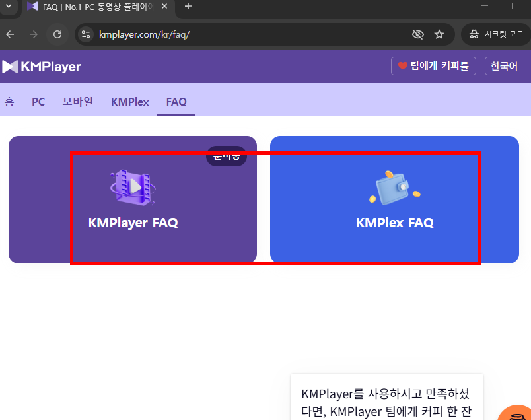
Task: Bookmark this page with the star icon
Action: pos(439,34)
